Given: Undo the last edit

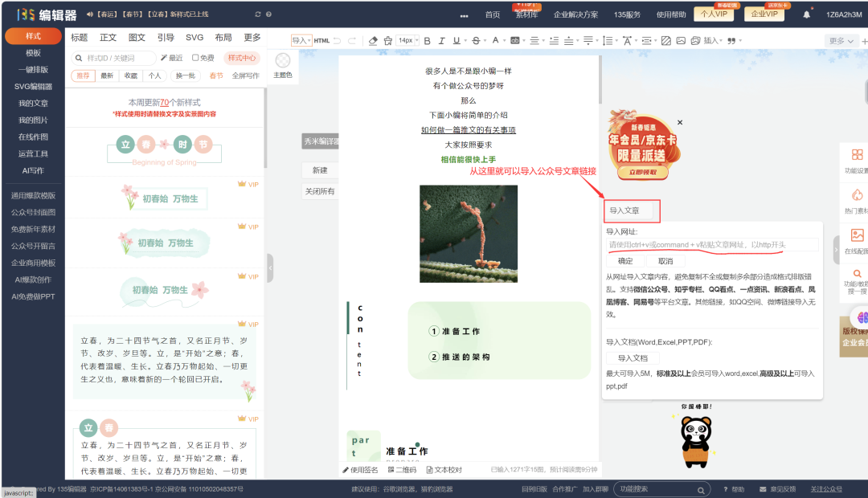Looking at the screenshot, I should pos(337,40).
